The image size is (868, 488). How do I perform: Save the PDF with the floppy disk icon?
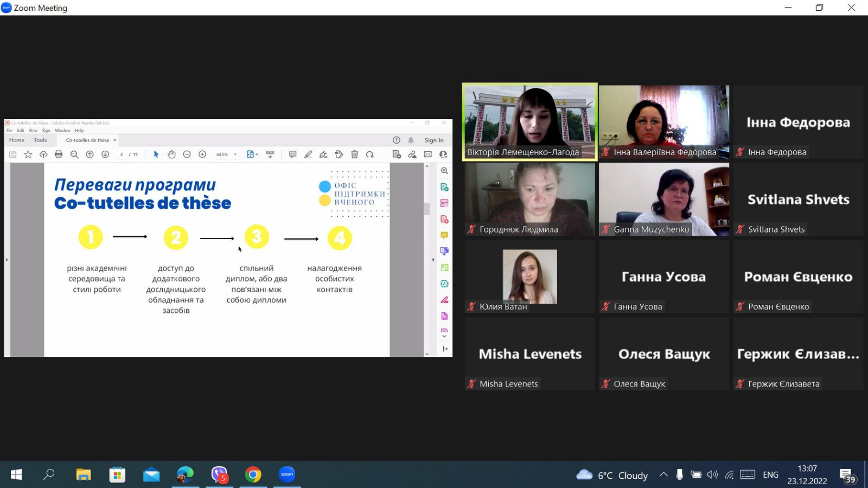(x=12, y=155)
